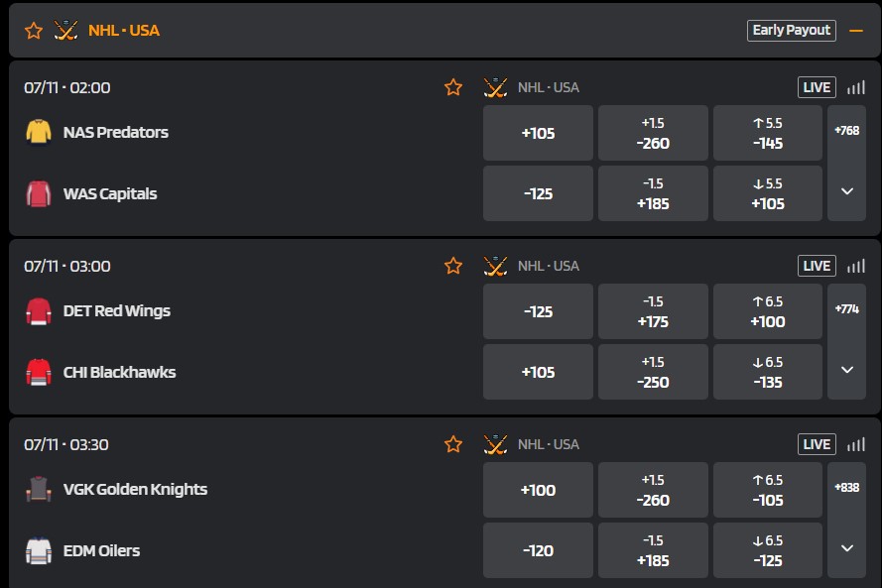Screen dimensions: 882x588
Task: Click EDM Oilers white jersey icon
Action: 39,551
